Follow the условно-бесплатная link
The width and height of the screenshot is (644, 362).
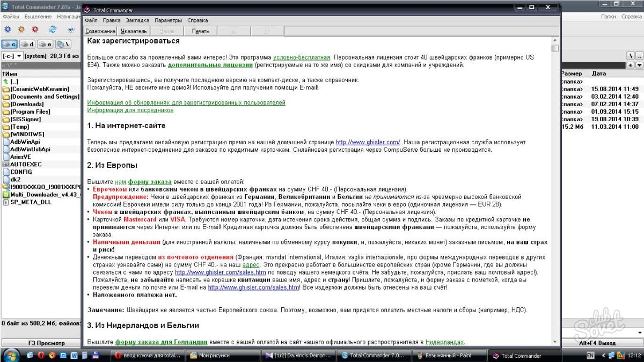[x=302, y=57]
